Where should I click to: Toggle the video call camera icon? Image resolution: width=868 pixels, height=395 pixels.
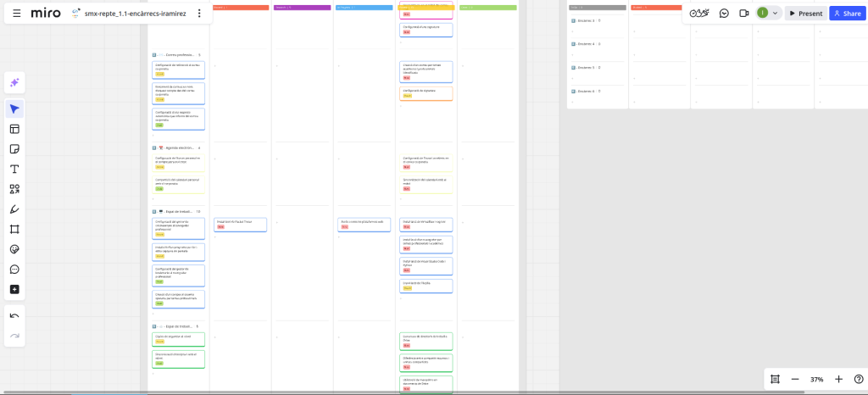click(x=744, y=14)
